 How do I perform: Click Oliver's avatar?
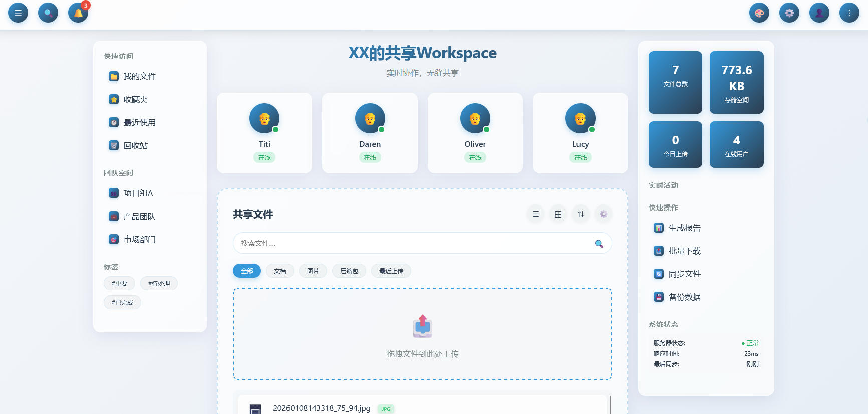(475, 118)
